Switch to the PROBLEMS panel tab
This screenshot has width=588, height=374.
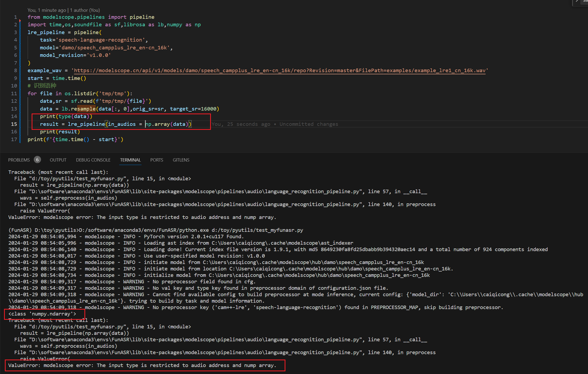click(19, 160)
